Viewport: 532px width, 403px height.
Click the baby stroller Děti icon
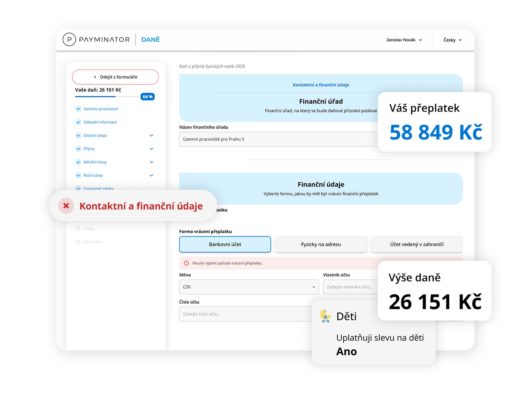coord(325,316)
